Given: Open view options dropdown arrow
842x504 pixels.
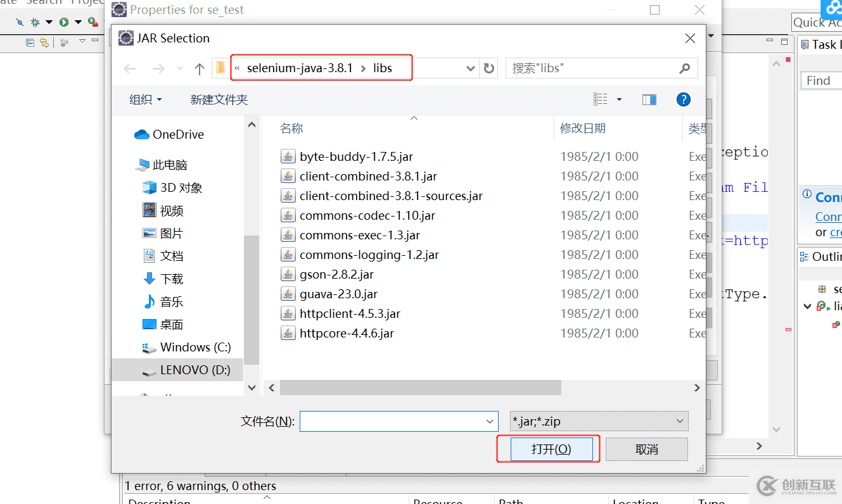Looking at the screenshot, I should (x=619, y=99).
